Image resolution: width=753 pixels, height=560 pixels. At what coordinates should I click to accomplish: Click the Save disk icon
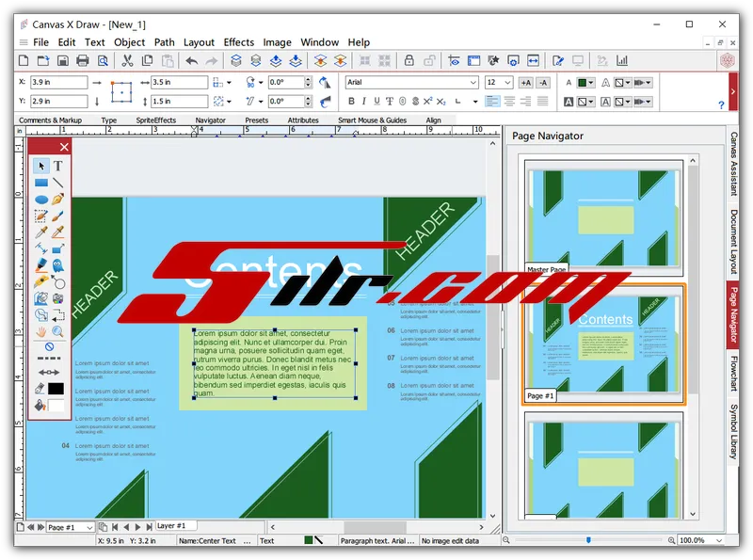pos(62,61)
